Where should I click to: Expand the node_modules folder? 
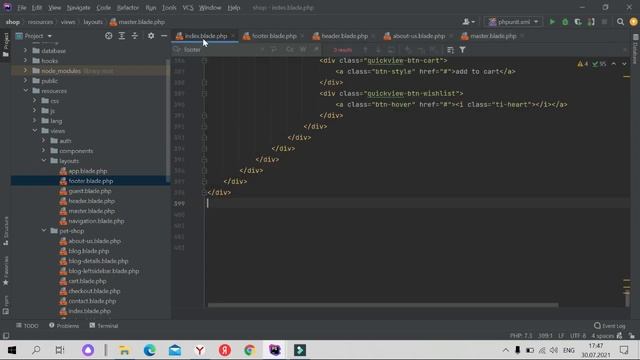pyautogui.click(x=25, y=71)
